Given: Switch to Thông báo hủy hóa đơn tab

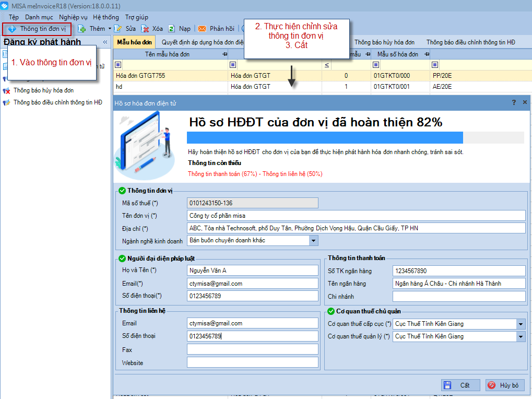Looking at the screenshot, I should pos(384,42).
